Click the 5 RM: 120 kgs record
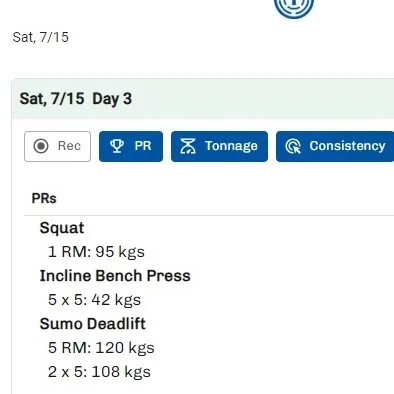 point(101,348)
